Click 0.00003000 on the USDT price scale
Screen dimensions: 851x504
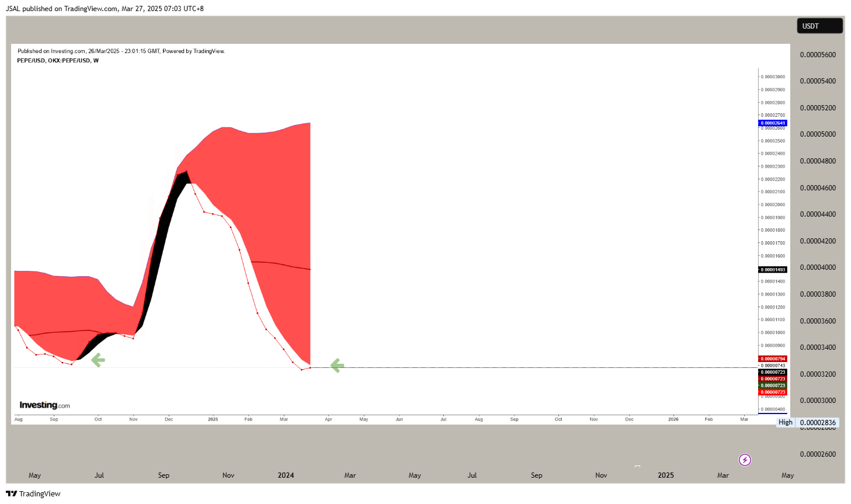pyautogui.click(x=818, y=401)
